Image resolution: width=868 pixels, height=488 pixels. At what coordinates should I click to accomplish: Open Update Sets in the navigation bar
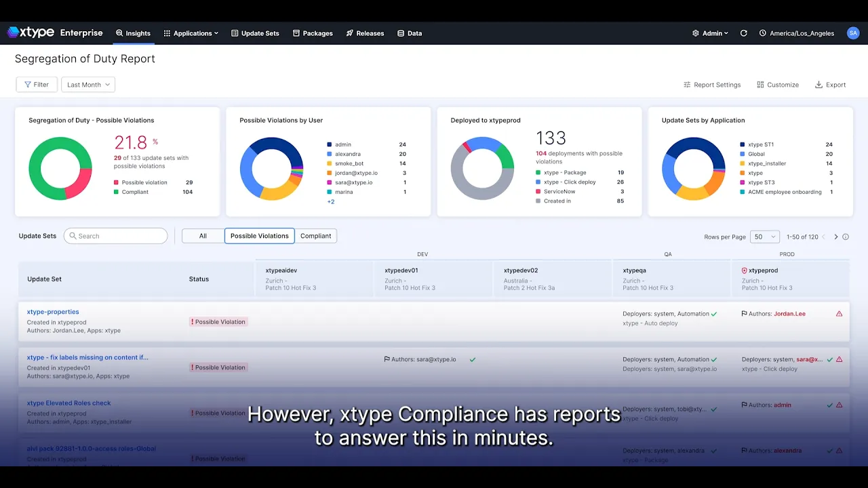pyautogui.click(x=255, y=33)
